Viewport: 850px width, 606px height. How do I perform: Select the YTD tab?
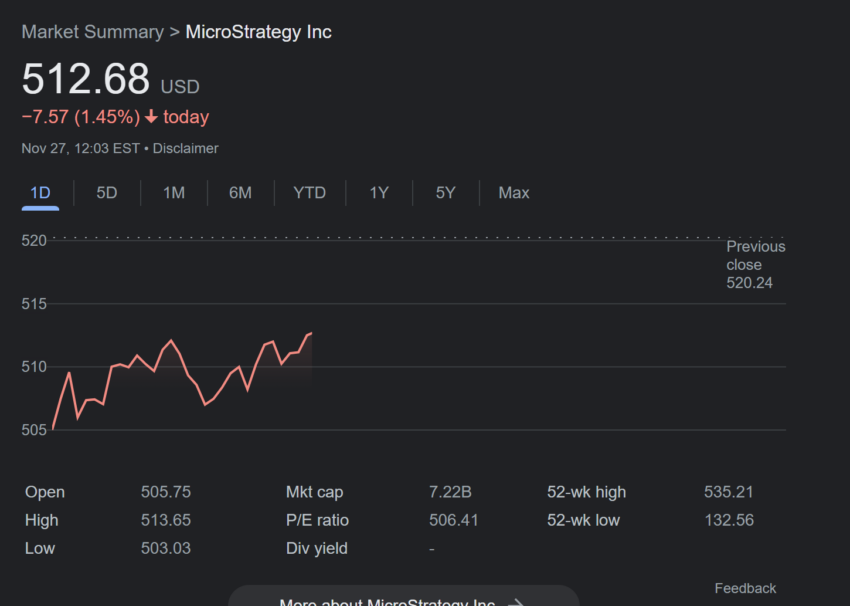tap(310, 193)
